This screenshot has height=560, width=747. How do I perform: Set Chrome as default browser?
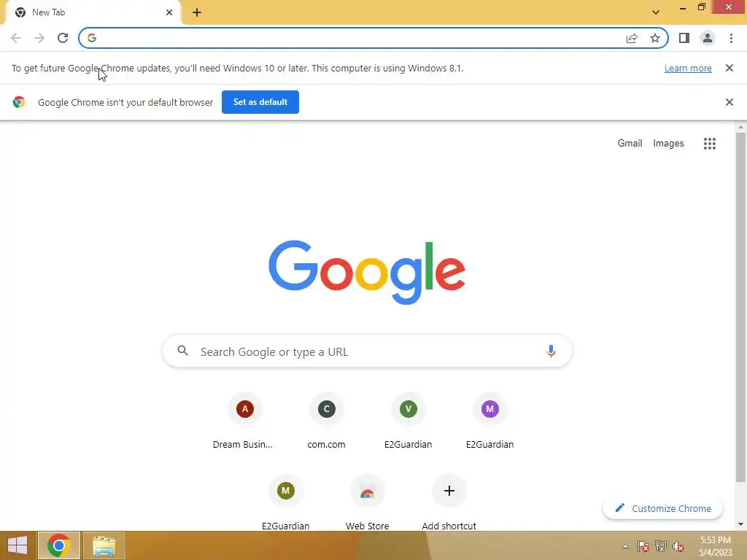coord(260,102)
